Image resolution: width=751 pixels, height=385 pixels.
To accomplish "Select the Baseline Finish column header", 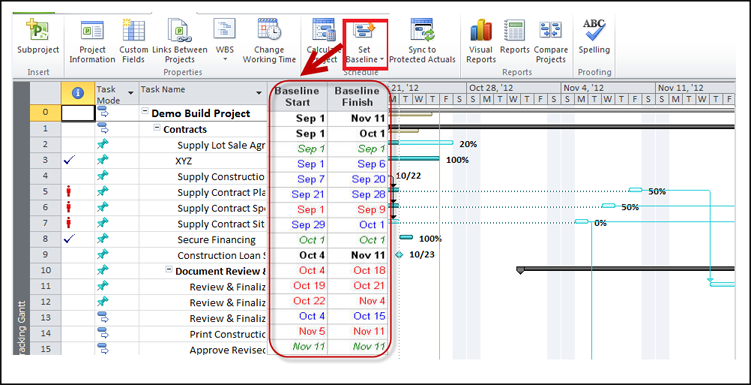I will pos(357,96).
